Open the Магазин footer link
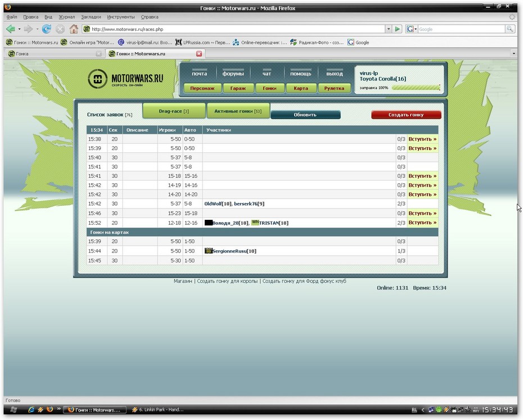The width and height of the screenshot is (523, 420). pyautogui.click(x=183, y=281)
